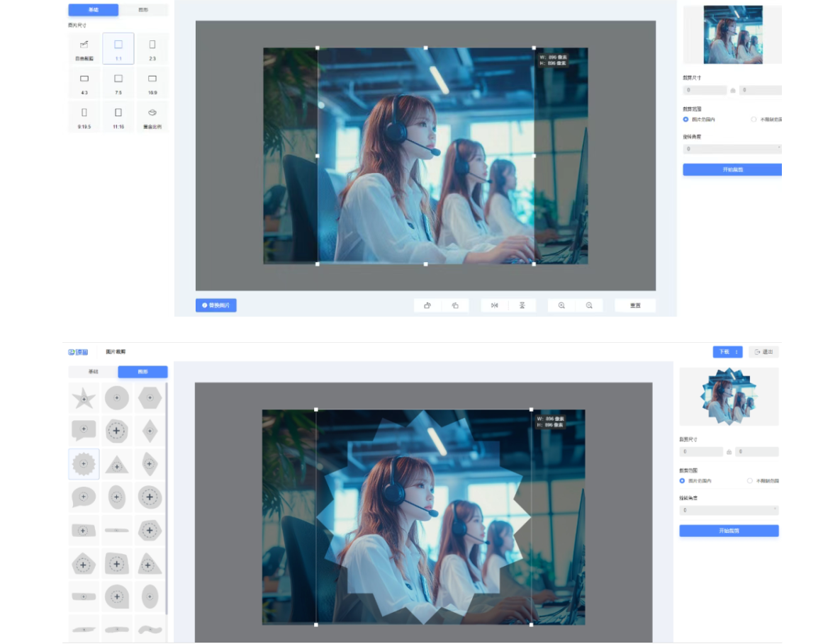Viewport: 840px width, 644px height.
Task: Click the shape list vertical scrollbar
Action: 167,496
